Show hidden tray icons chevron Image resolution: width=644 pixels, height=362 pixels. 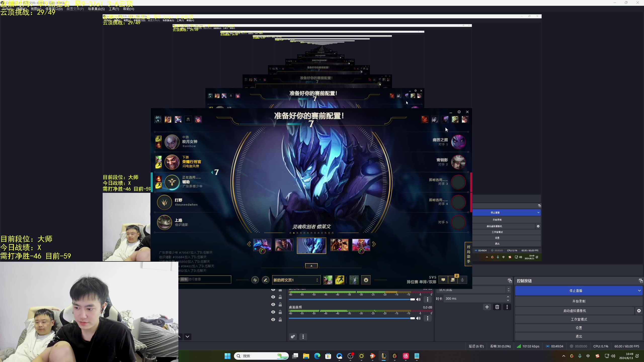tap(564, 356)
